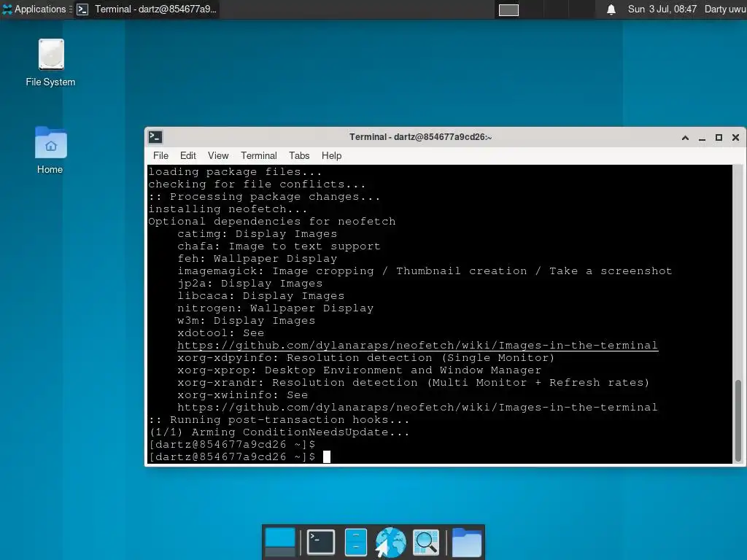The image size is (747, 560).
Task: Select the Terminal window button in the top panel
Action: pos(147,9)
